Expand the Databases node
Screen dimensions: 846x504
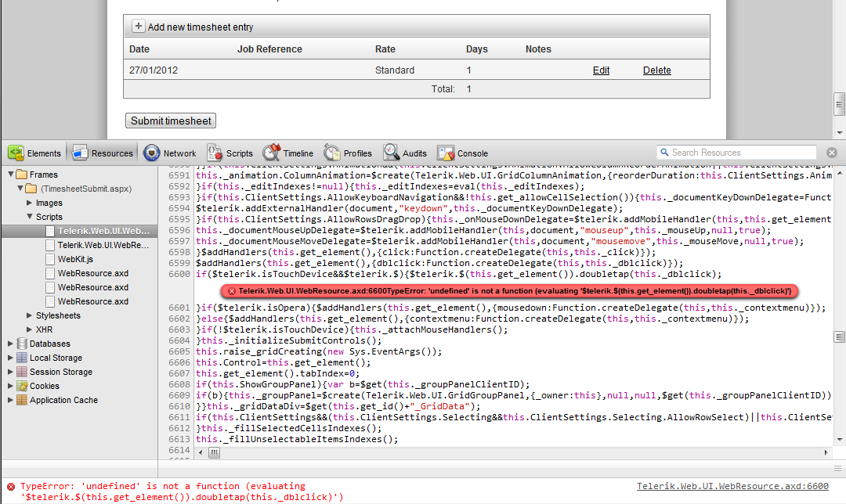(10, 344)
